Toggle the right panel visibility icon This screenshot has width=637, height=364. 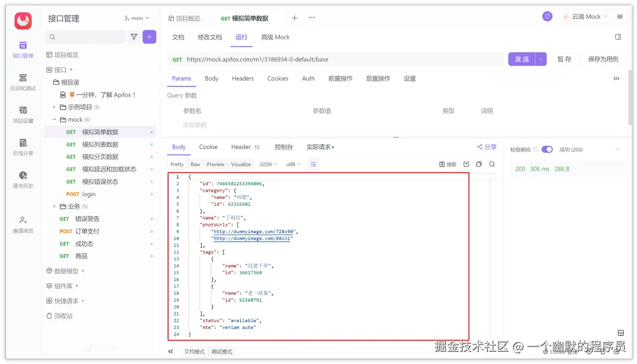pyautogui.click(x=618, y=37)
